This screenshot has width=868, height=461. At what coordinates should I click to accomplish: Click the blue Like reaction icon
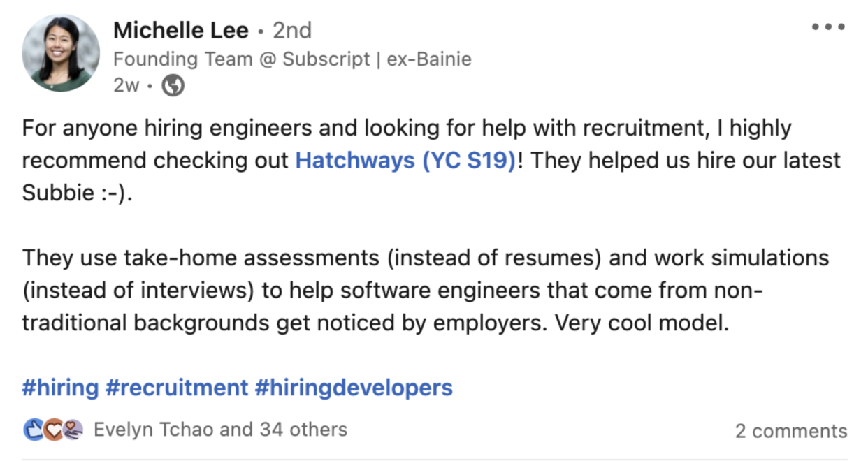pyautogui.click(x=34, y=429)
